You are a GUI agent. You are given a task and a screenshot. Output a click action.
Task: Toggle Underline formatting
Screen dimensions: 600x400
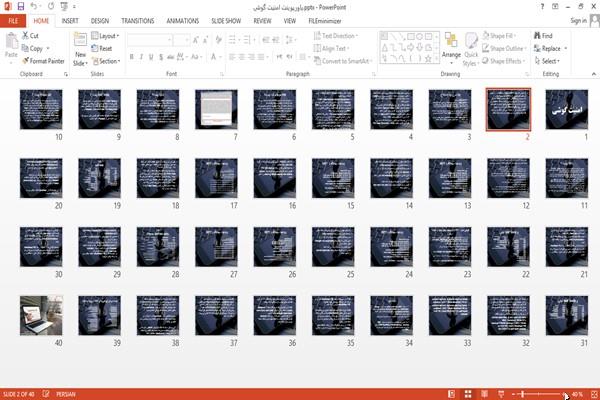click(151, 57)
